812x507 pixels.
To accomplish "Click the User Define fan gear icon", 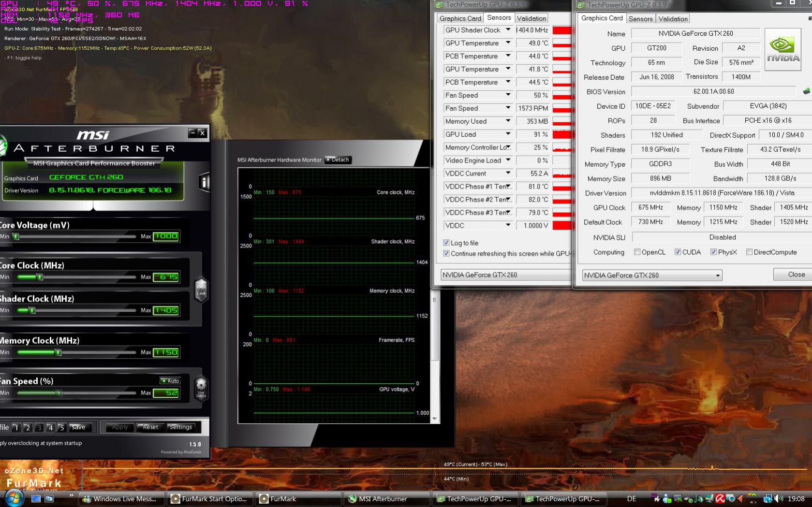I will coord(201,389).
